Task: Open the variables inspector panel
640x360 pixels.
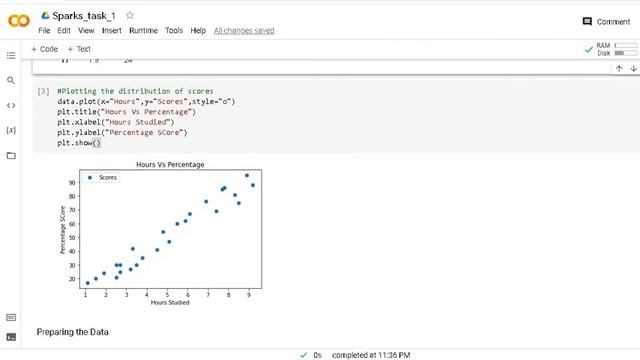Action: pos(11,130)
